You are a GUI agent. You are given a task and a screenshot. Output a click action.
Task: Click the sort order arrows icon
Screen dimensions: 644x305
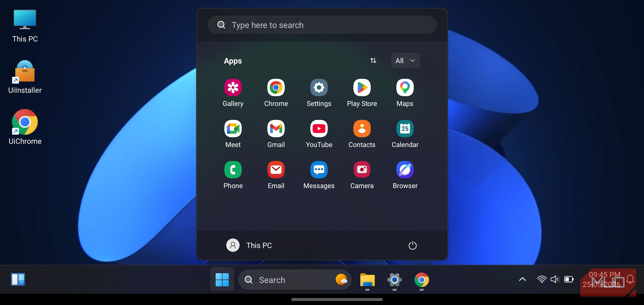[x=373, y=61]
